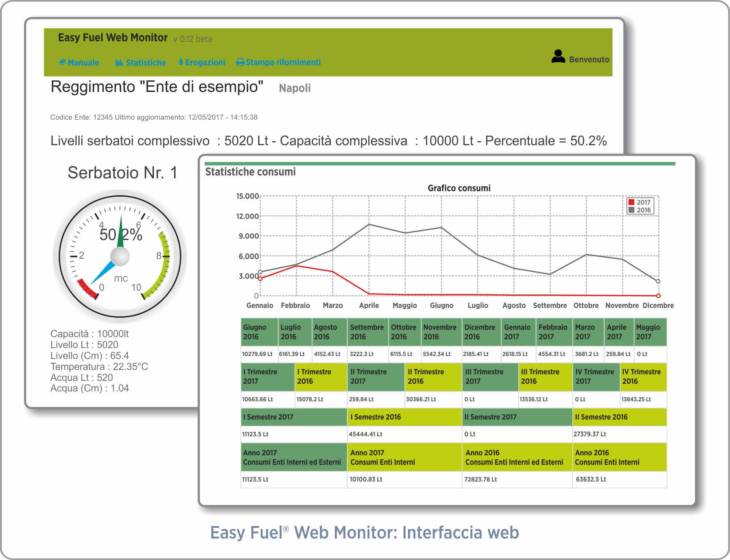Click the Settembre 2016 table header

pos(368,332)
